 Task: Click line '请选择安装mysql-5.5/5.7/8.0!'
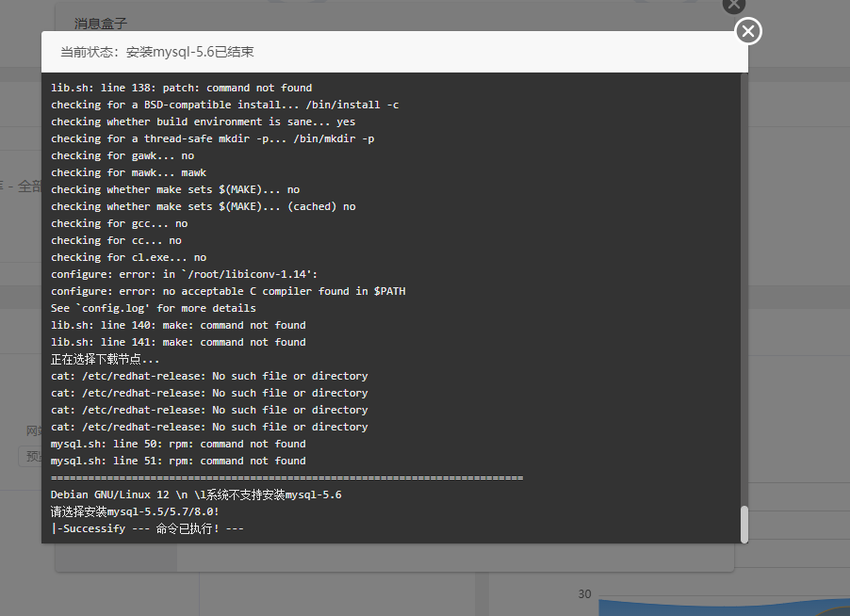pyautogui.click(x=135, y=511)
